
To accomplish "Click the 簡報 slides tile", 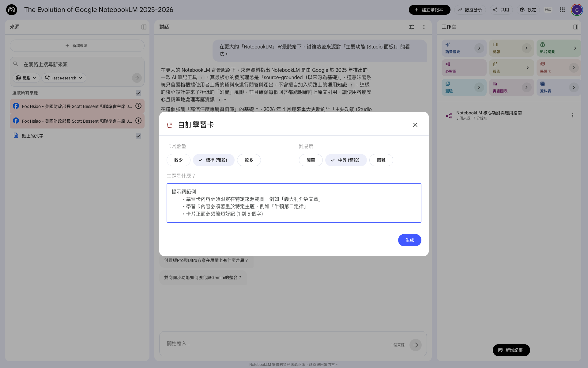I will tap(511, 48).
